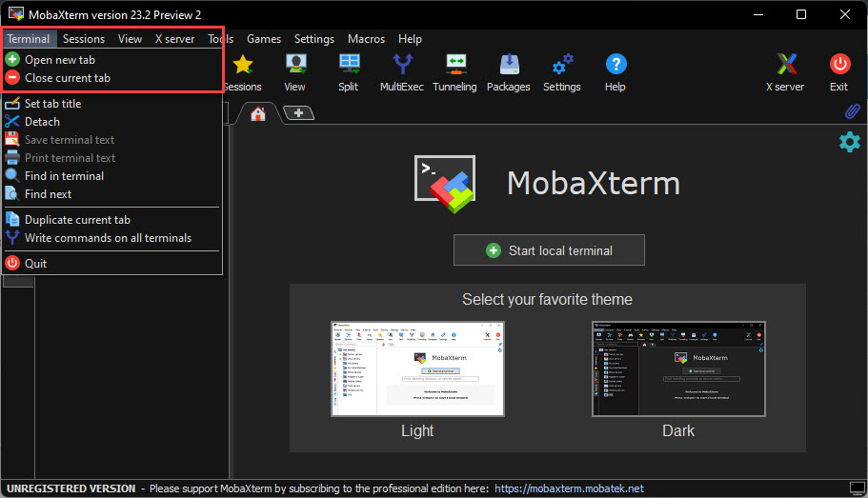
Task: Open Settings from the toolbar gears icon
Action: [x=562, y=64]
